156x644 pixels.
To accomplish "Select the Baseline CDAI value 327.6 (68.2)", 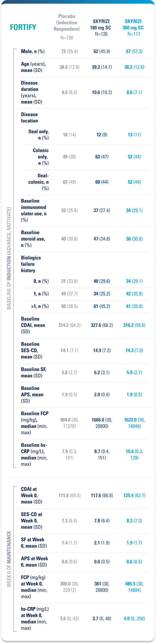I will 102,325.
